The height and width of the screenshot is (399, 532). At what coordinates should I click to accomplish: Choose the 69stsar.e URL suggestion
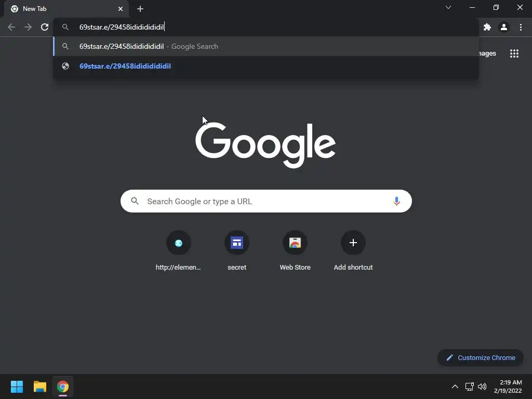(266, 66)
